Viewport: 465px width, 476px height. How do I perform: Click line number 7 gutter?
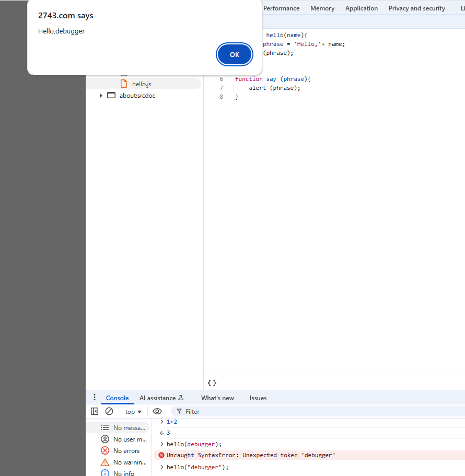point(222,88)
